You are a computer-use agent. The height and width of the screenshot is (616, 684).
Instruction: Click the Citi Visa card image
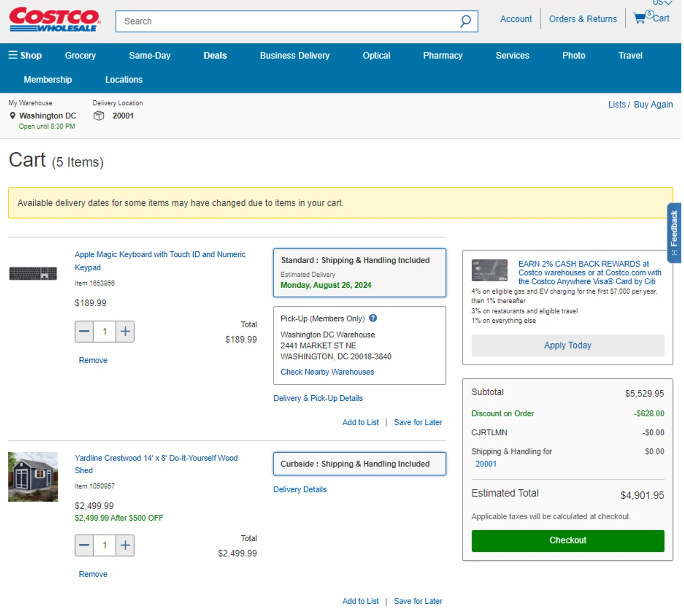(489, 270)
